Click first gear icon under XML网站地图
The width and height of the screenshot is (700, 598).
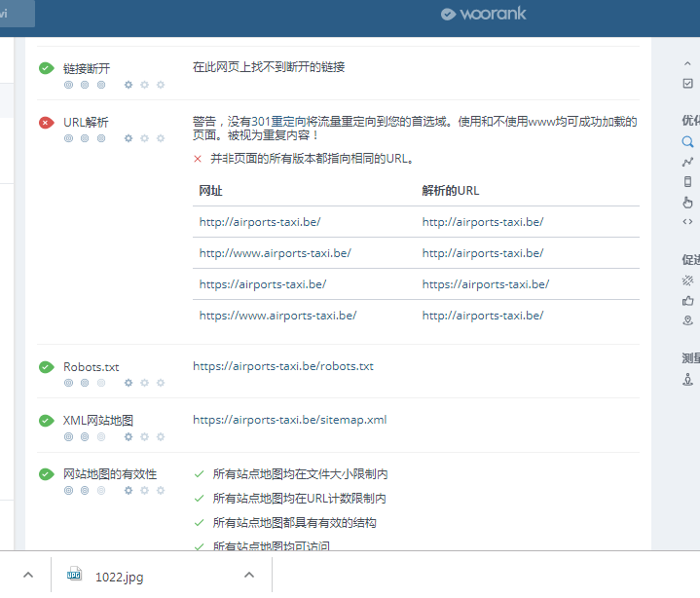[x=129, y=436]
